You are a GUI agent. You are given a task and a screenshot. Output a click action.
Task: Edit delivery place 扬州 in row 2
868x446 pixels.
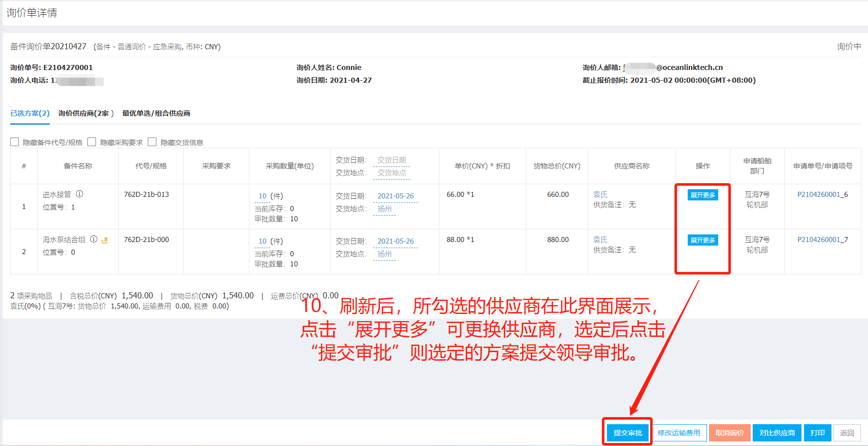click(384, 254)
